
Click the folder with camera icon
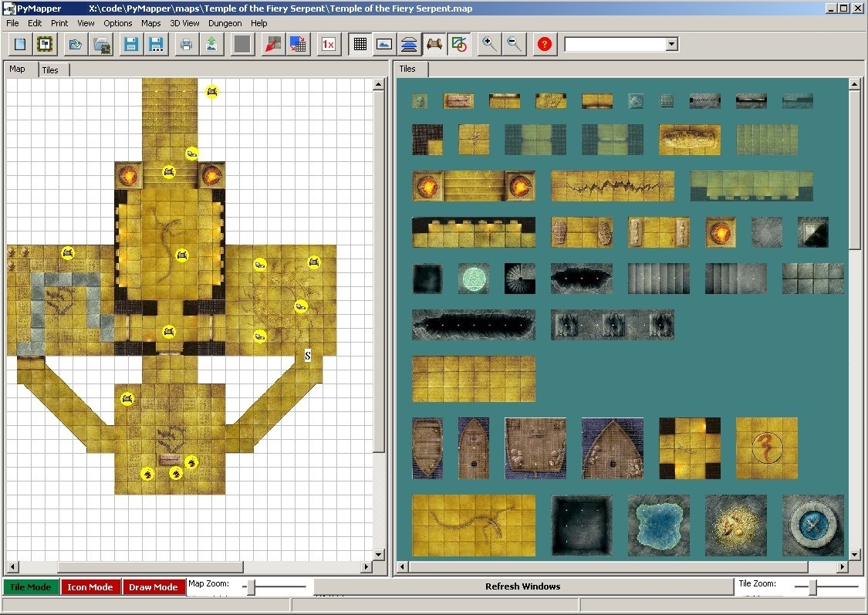coord(102,44)
